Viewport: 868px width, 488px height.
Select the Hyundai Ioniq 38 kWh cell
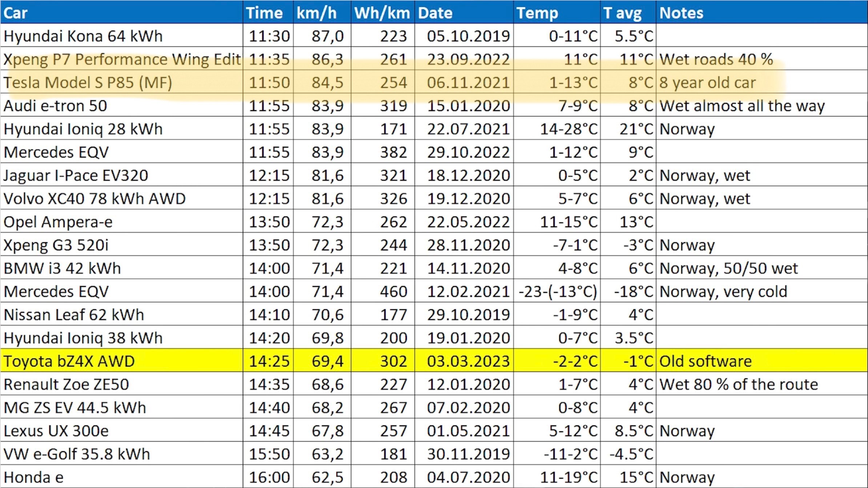(x=122, y=338)
